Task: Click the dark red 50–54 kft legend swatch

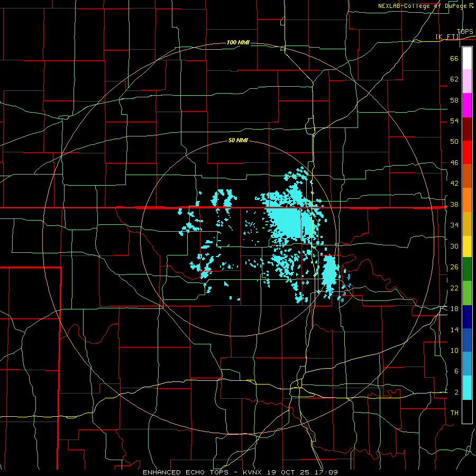Action: click(x=467, y=129)
